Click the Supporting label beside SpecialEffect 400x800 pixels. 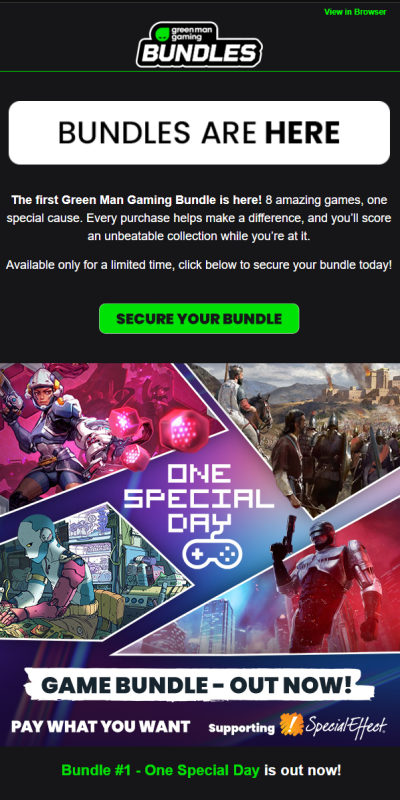(x=241, y=728)
